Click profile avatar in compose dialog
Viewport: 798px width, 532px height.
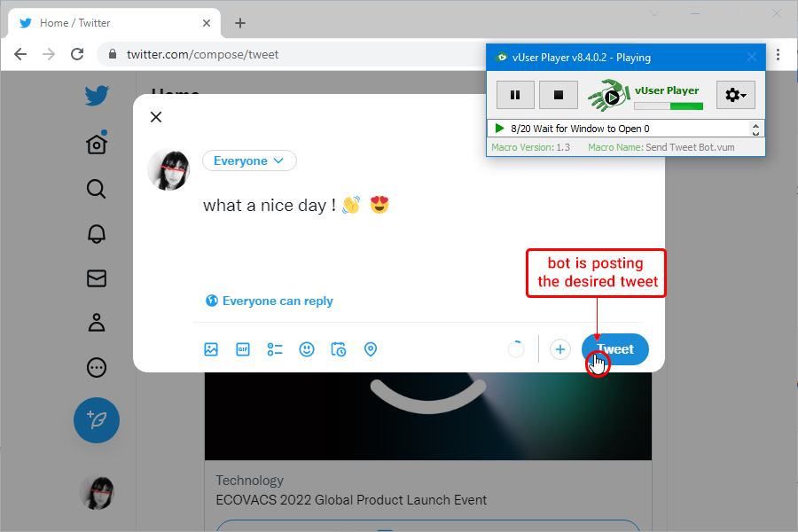coord(169,169)
